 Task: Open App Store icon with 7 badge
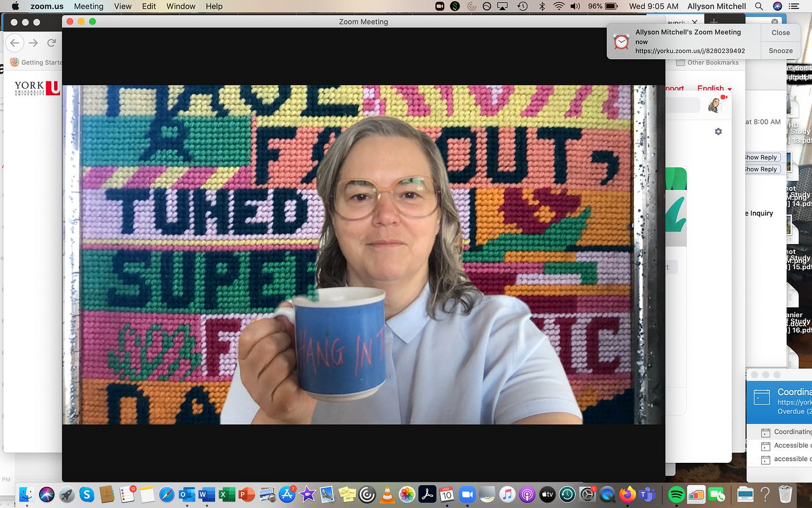pyautogui.click(x=287, y=494)
